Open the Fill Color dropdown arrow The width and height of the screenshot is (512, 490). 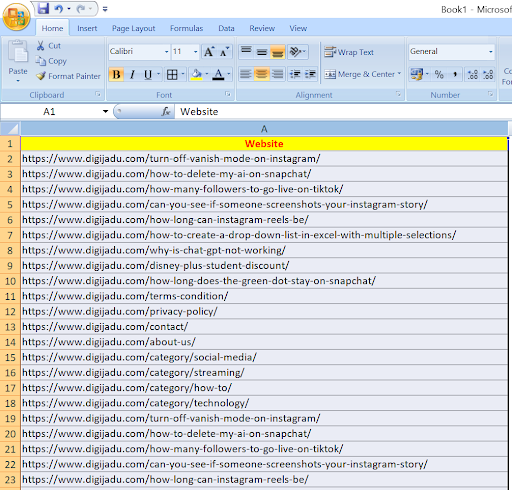(207, 74)
